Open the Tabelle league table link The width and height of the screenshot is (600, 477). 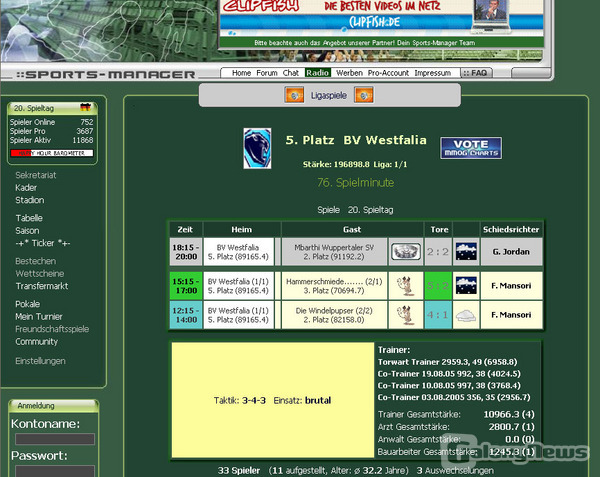(29, 218)
